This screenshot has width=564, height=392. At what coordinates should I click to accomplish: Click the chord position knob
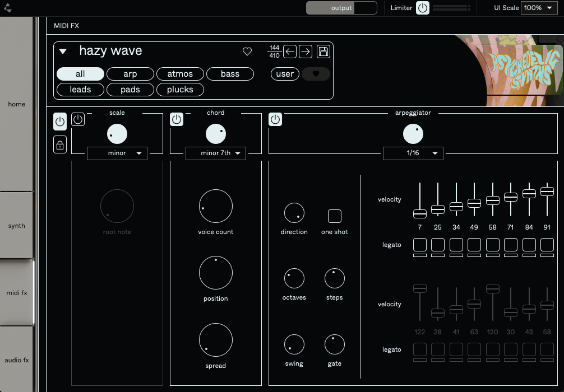click(216, 273)
